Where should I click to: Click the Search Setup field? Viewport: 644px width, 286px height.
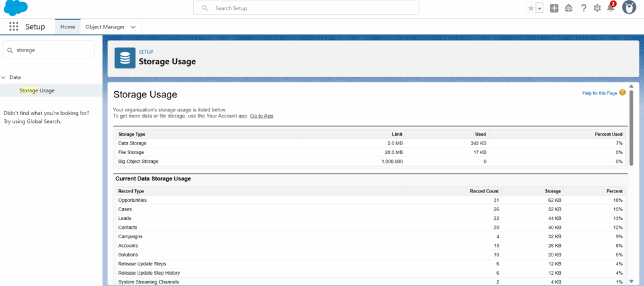(x=306, y=8)
